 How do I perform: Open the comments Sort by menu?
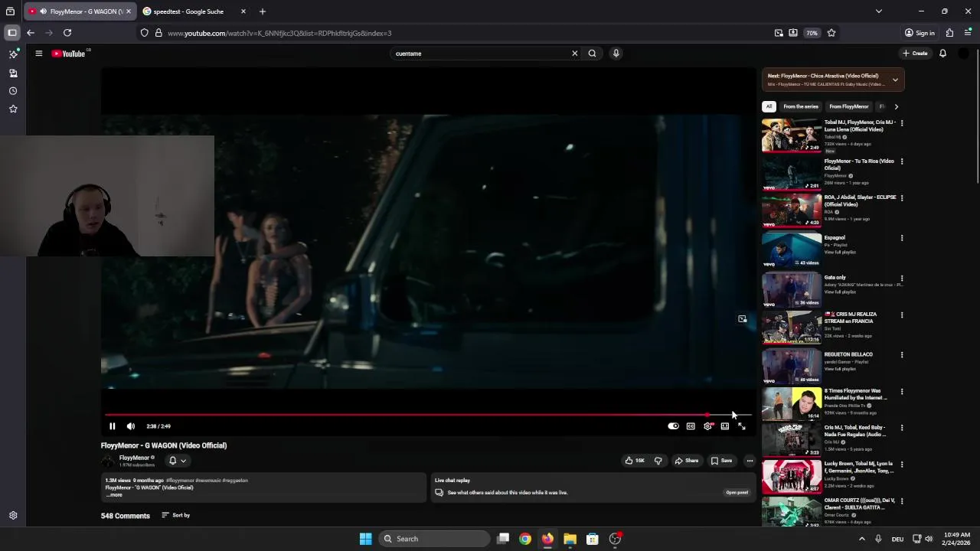(176, 515)
